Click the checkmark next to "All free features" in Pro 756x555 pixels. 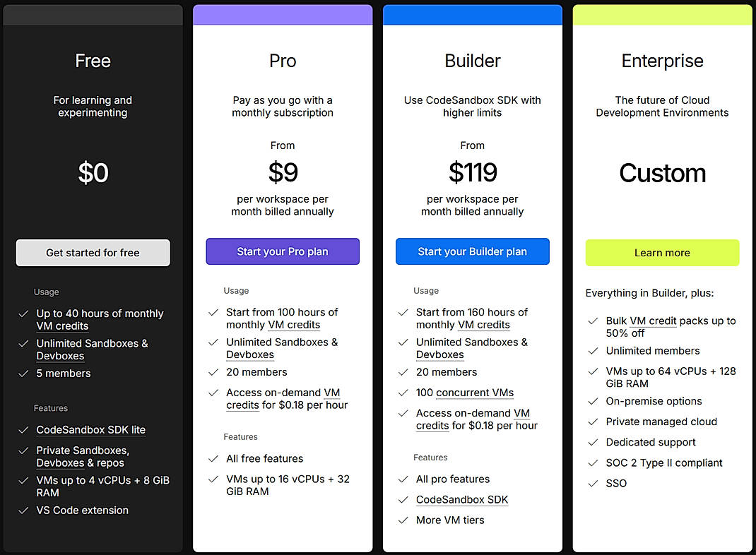213,459
